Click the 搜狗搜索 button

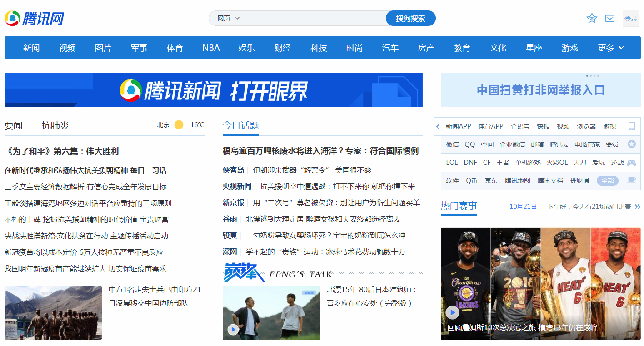411,18
